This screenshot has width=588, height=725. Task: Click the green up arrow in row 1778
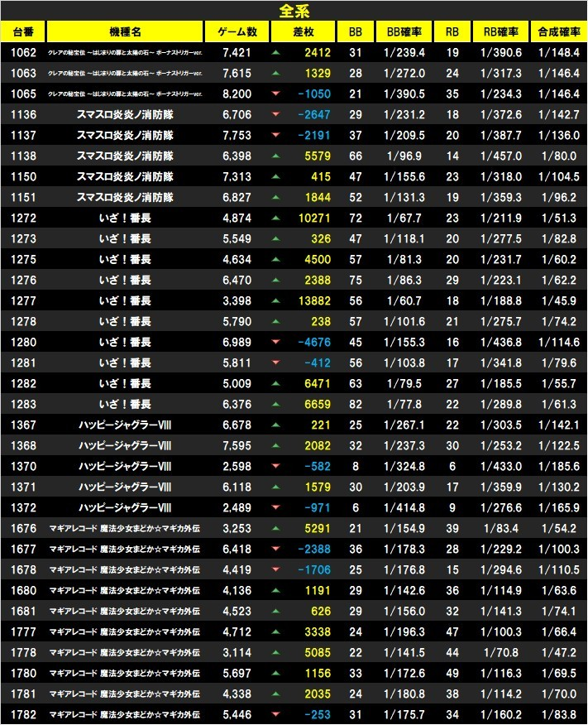tap(275, 652)
